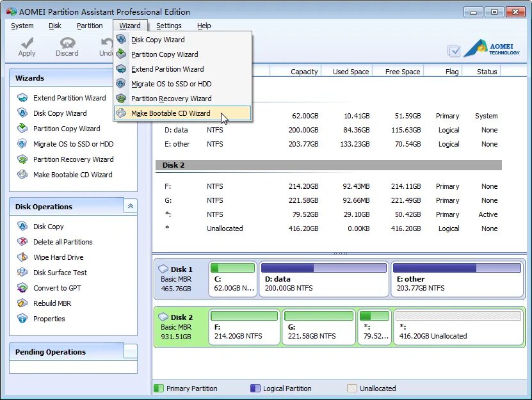Click the Disk Copy operation icon
Viewport: 532px width, 400px height.
click(22, 227)
